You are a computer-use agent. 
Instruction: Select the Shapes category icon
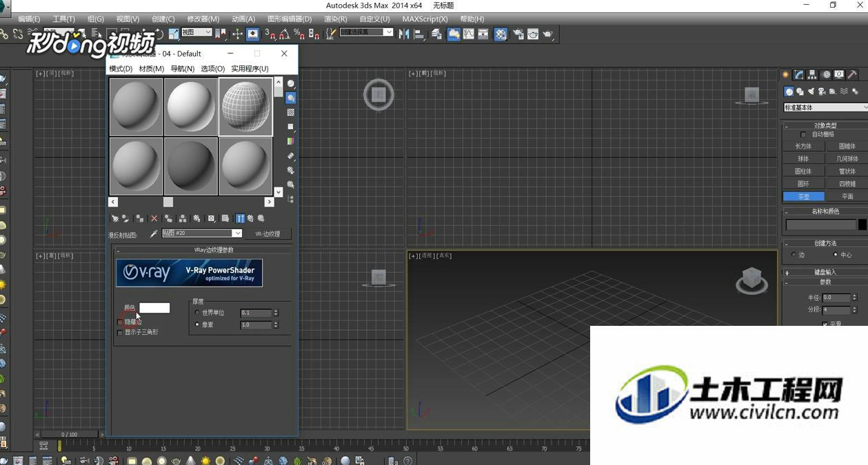[x=800, y=92]
